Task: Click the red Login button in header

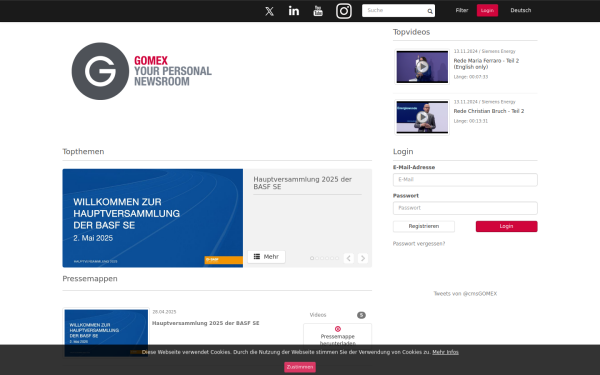Action: pos(487,10)
